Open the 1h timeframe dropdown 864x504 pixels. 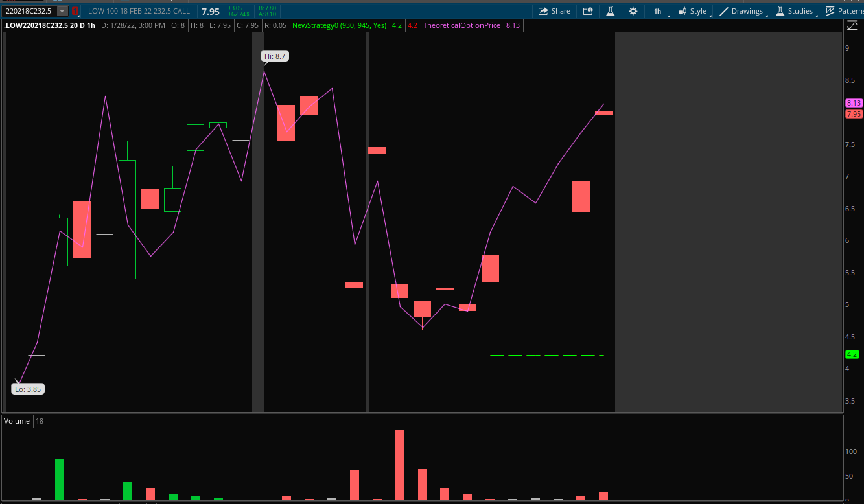(657, 11)
